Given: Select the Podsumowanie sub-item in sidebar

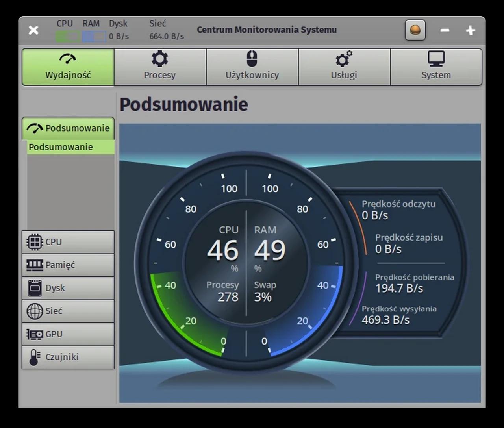Looking at the screenshot, I should click(71, 147).
